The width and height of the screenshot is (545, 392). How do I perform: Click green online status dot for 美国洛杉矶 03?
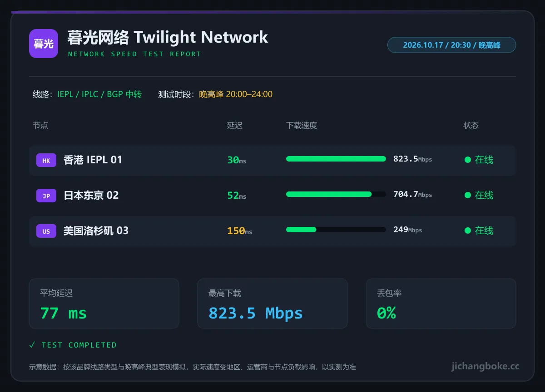pyautogui.click(x=468, y=230)
